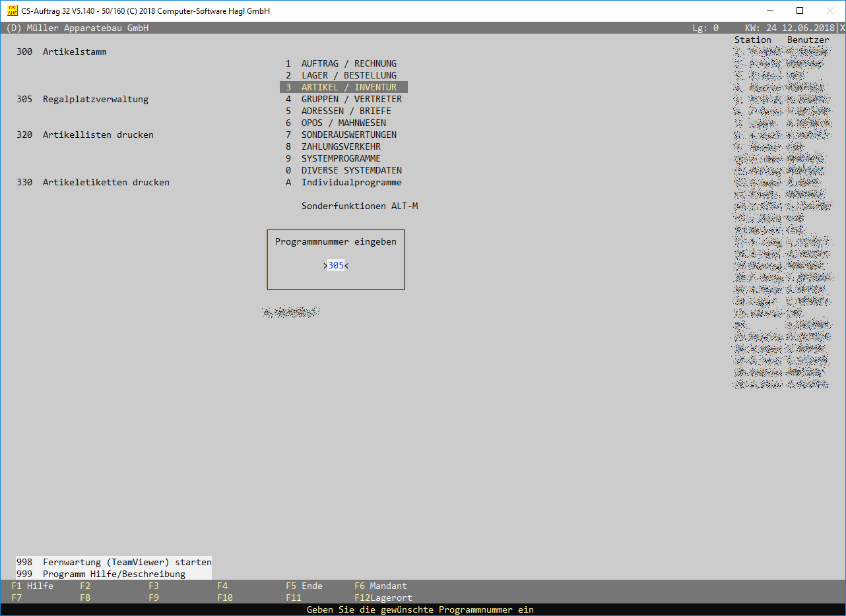Click the CS-Auftrag application icon in title bar
This screenshot has width=846, height=616.
12,11
